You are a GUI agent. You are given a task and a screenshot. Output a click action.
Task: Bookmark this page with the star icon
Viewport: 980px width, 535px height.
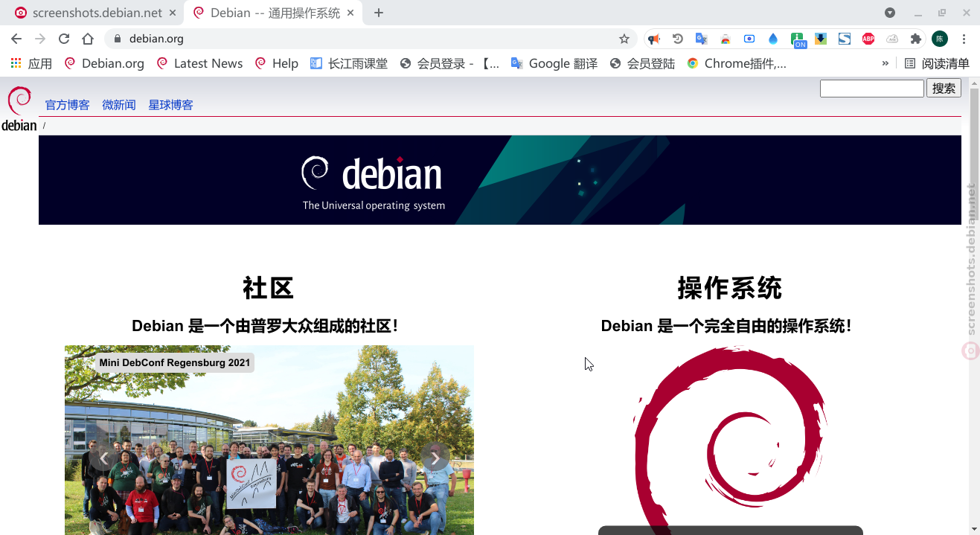tap(624, 39)
